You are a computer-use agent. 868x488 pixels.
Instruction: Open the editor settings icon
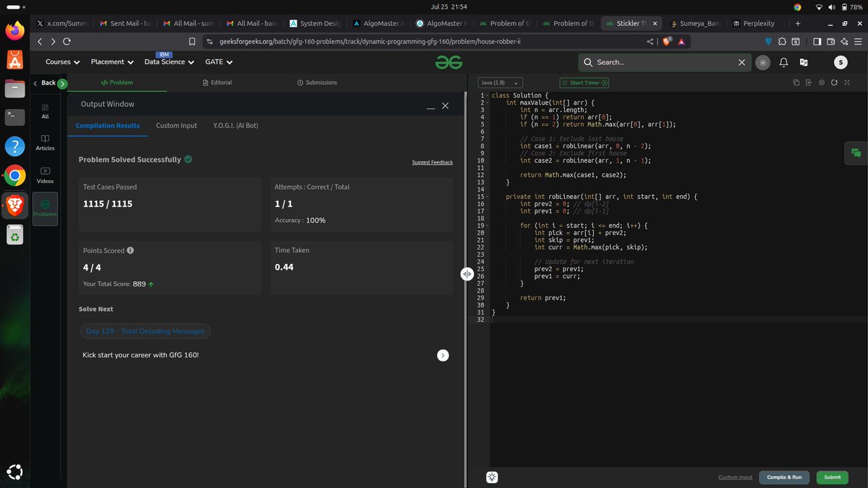click(822, 82)
